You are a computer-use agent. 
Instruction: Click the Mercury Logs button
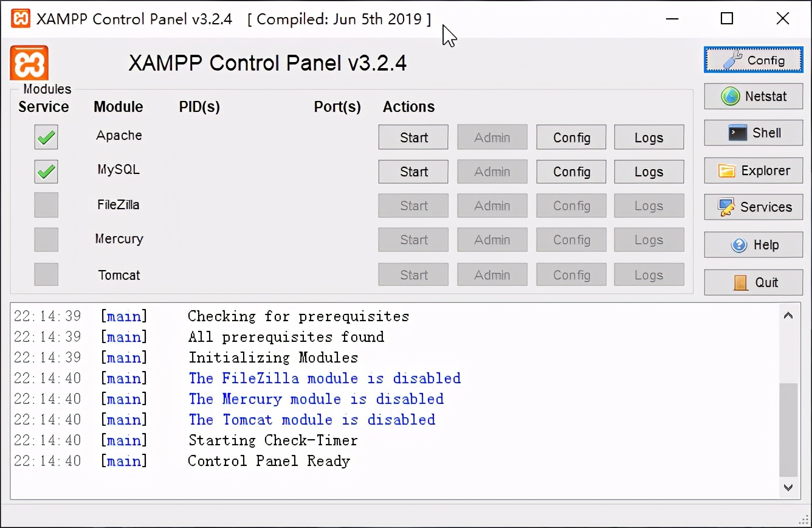click(x=649, y=240)
